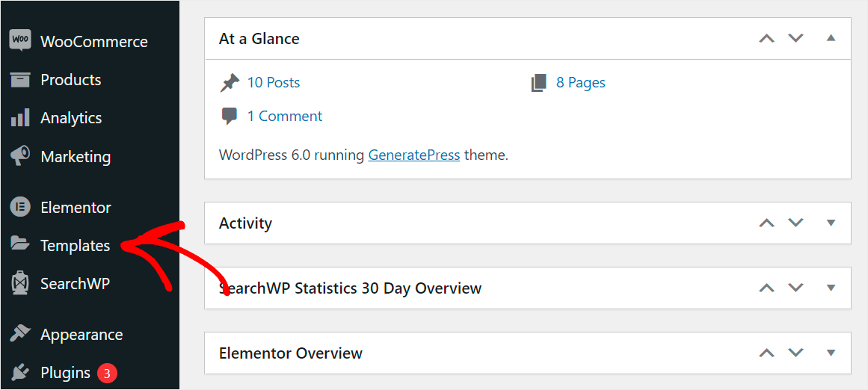Click the Plugins update count badge
This screenshot has width=868, height=390.
pos(107,374)
